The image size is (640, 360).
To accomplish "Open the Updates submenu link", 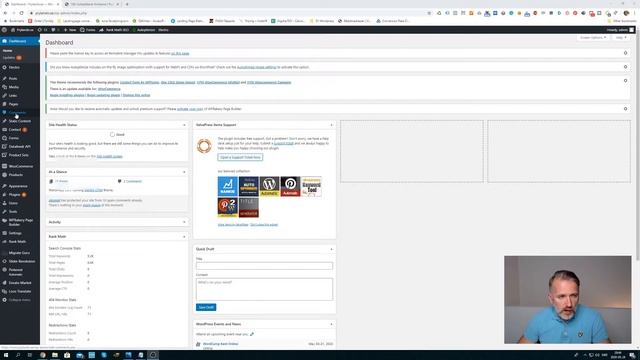I will 12,58.
